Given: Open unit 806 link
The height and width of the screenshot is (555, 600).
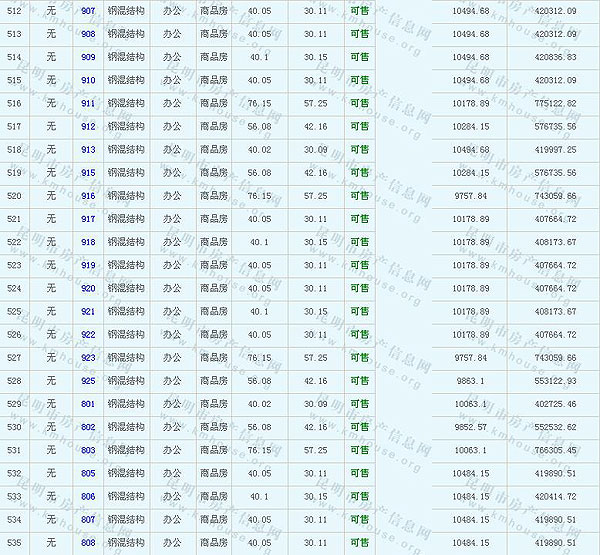Looking at the screenshot, I should (88, 496).
